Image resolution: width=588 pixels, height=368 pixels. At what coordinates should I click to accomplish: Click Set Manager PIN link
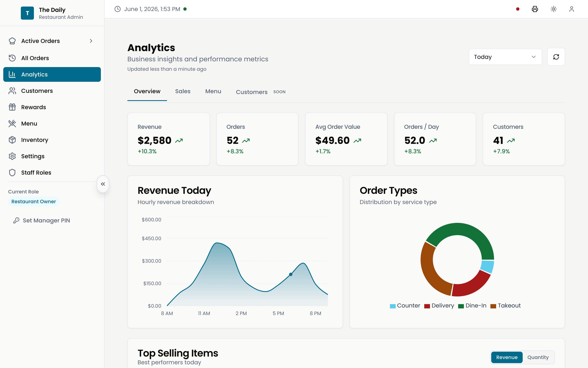[x=41, y=220]
